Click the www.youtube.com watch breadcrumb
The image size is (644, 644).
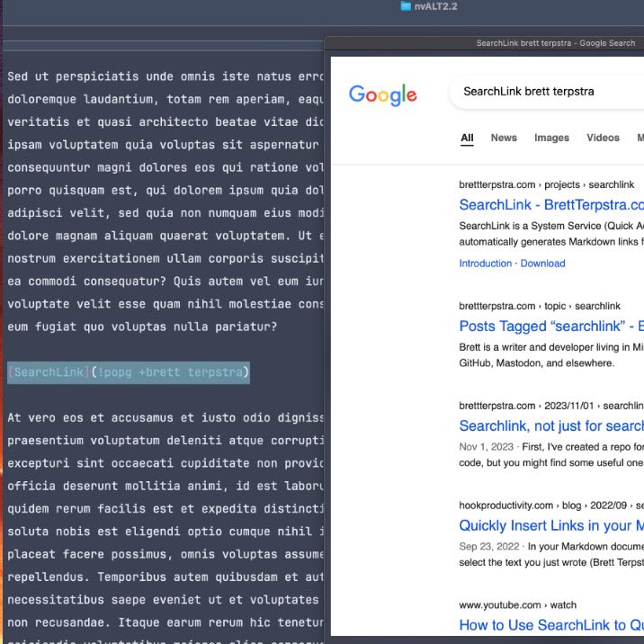click(x=517, y=605)
